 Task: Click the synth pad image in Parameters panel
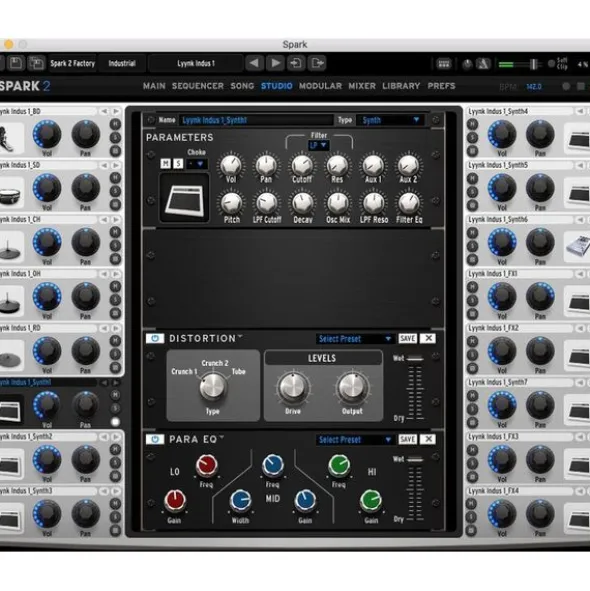click(x=184, y=198)
